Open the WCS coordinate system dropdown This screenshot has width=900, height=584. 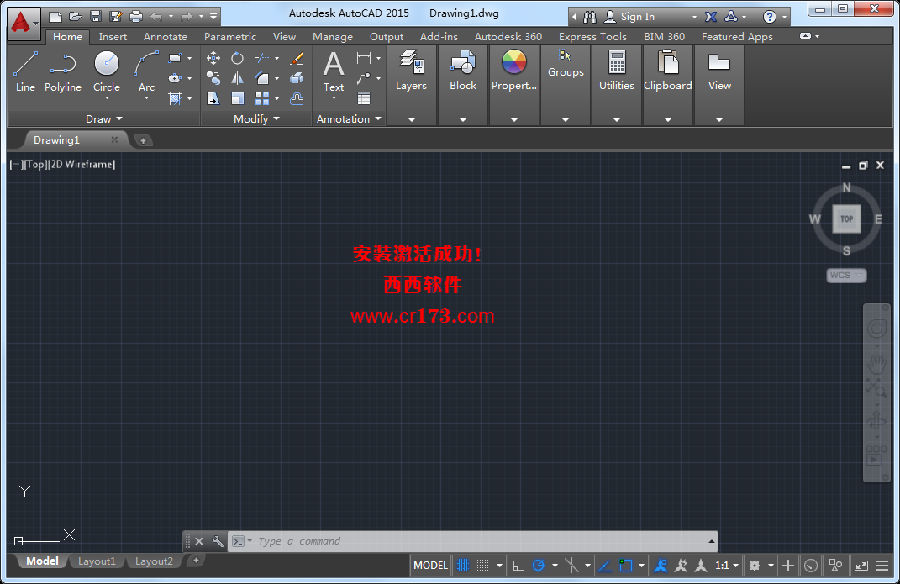tap(847, 275)
